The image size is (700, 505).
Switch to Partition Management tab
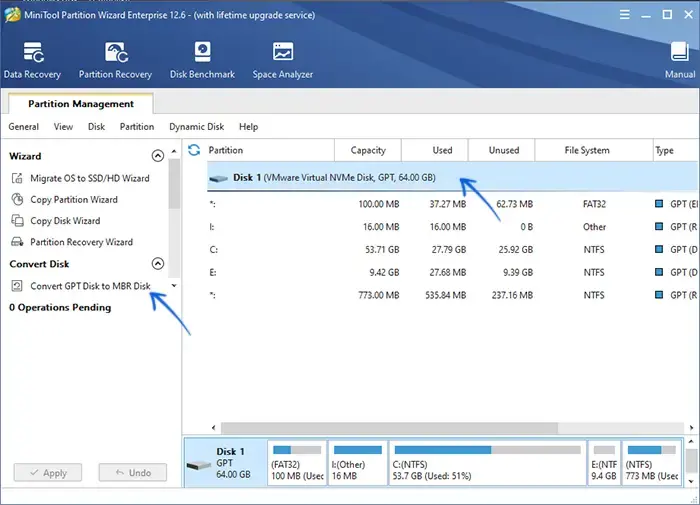coord(80,104)
